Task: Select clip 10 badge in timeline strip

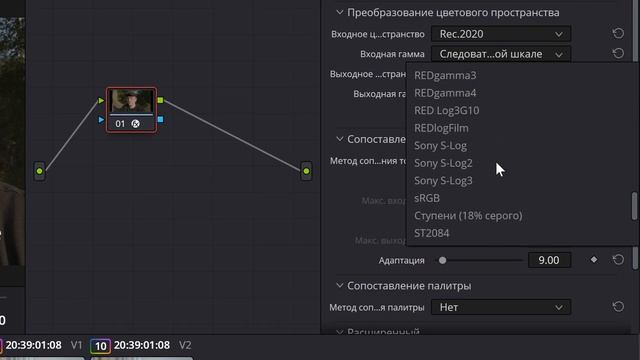Action: click(100, 346)
